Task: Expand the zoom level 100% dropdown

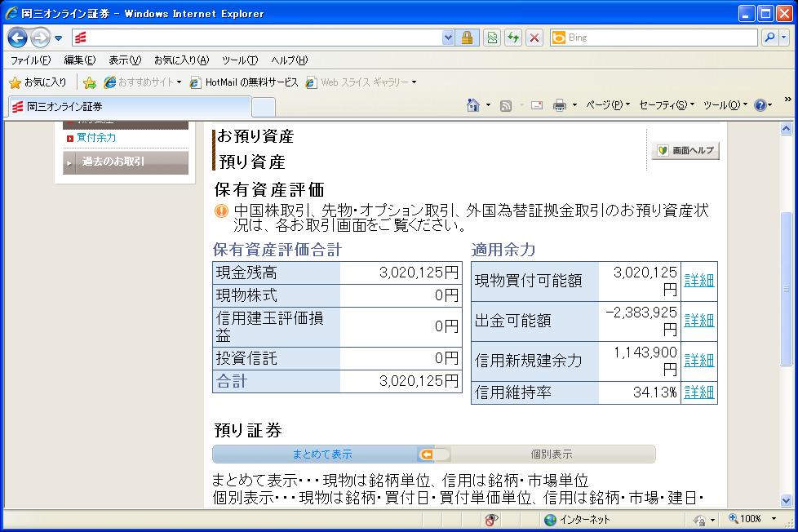Action: 773,519
